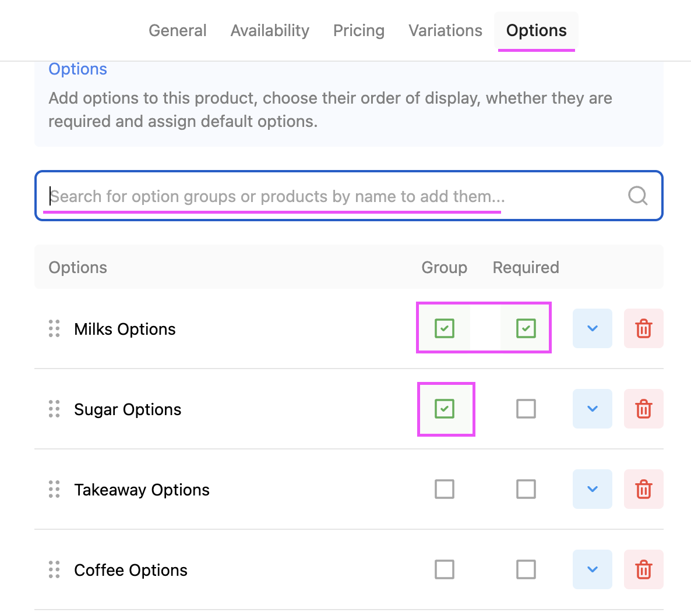The image size is (691, 616).
Task: Enable Required for Sugar Options
Action: (x=526, y=409)
